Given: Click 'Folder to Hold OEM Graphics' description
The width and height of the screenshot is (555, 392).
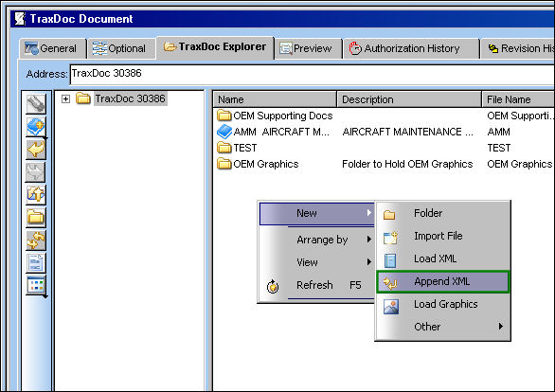Looking at the screenshot, I should tap(407, 164).
